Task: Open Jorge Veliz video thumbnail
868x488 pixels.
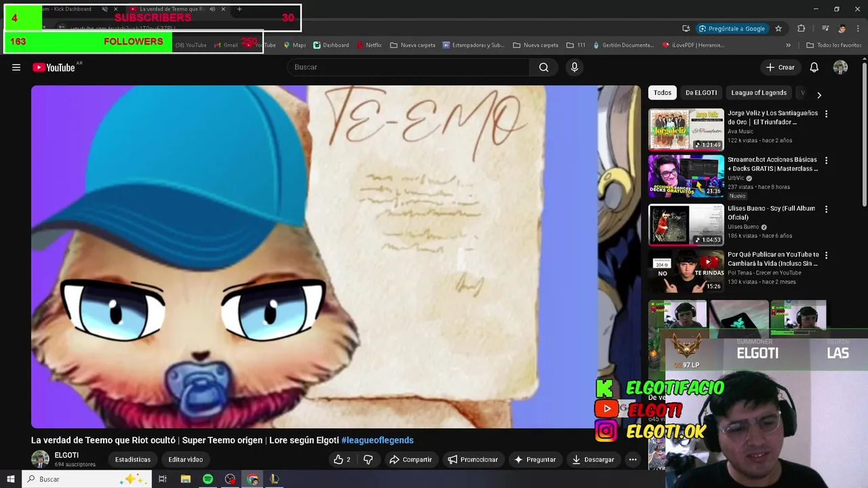Action: point(686,129)
